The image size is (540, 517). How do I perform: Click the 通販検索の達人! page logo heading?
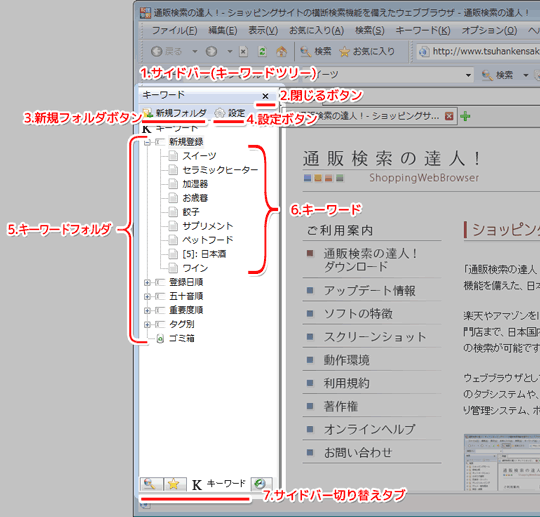(x=392, y=159)
